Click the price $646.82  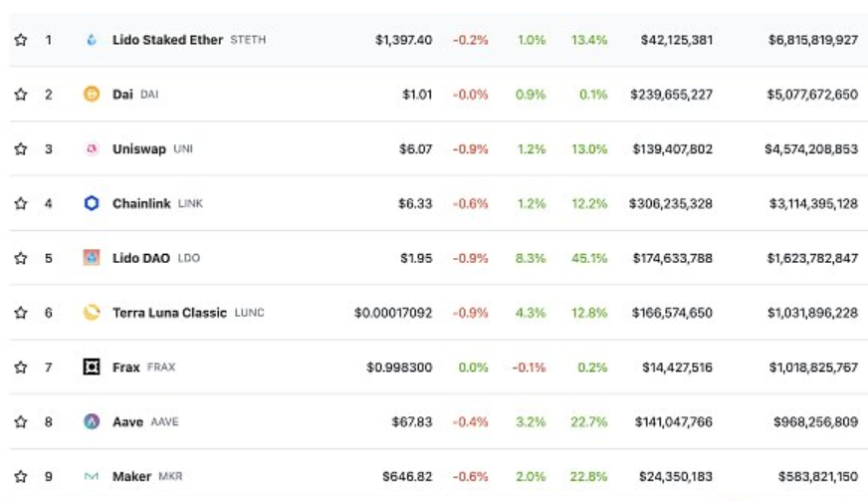[x=407, y=477]
